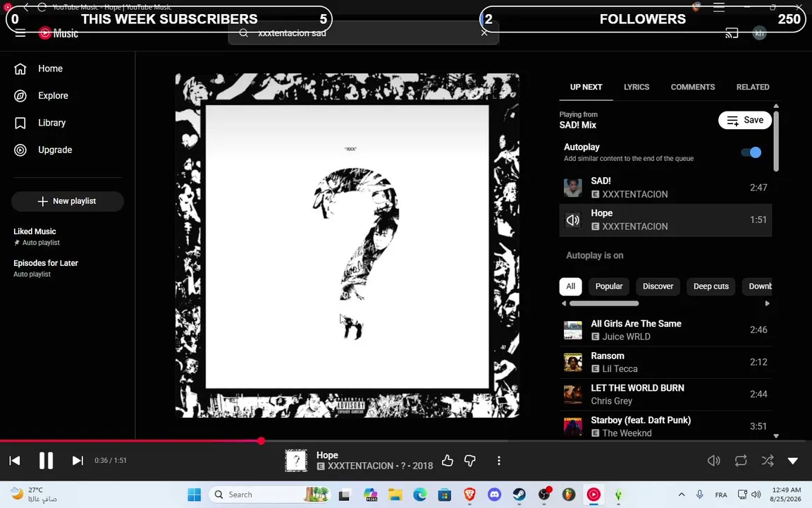This screenshot has height=508, width=812.
Task: Open Discord from the taskbar
Action: (494, 495)
